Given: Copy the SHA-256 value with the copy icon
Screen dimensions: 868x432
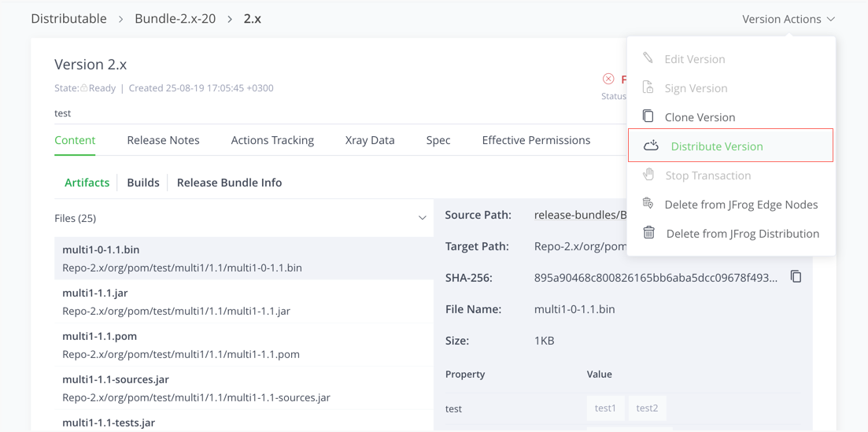Looking at the screenshot, I should [x=796, y=276].
